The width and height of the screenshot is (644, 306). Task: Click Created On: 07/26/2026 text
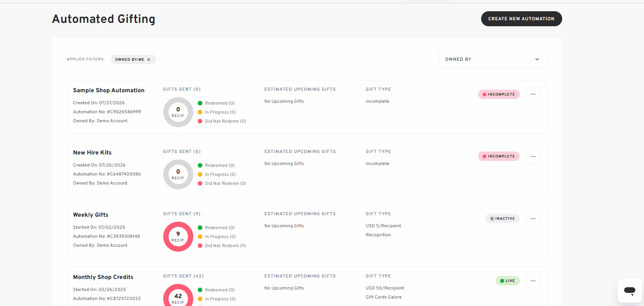[x=99, y=165]
